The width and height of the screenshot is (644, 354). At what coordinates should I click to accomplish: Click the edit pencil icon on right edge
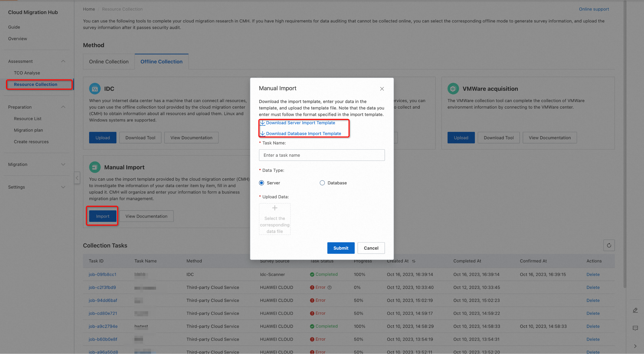(635, 310)
